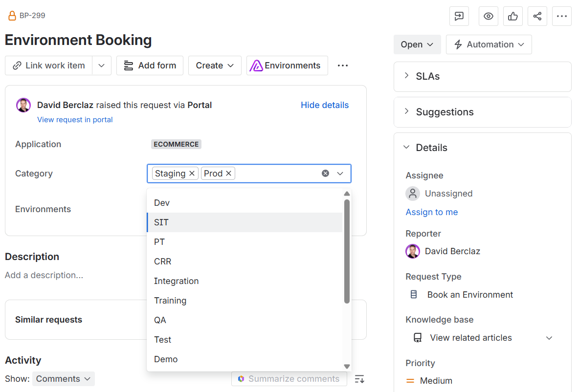
Task: Click the Category input field
Action: pyautogui.click(x=249, y=174)
